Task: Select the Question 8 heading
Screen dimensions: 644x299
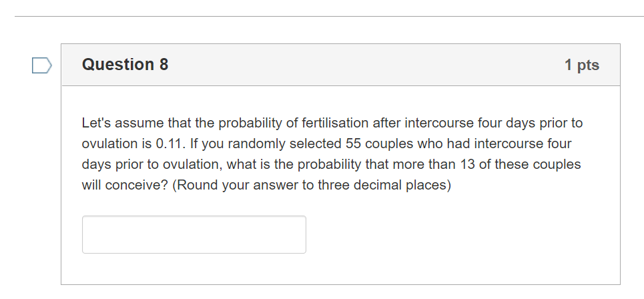Action: tap(125, 65)
